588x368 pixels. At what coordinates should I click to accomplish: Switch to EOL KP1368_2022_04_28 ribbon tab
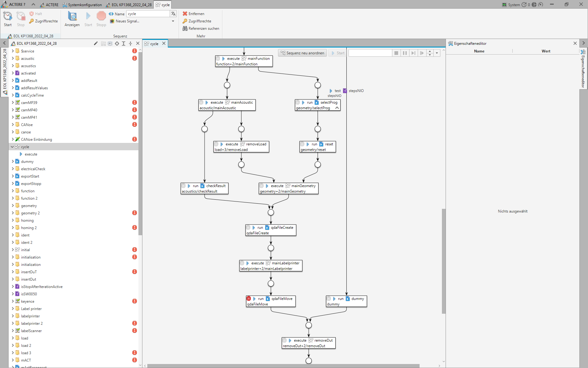pos(129,5)
